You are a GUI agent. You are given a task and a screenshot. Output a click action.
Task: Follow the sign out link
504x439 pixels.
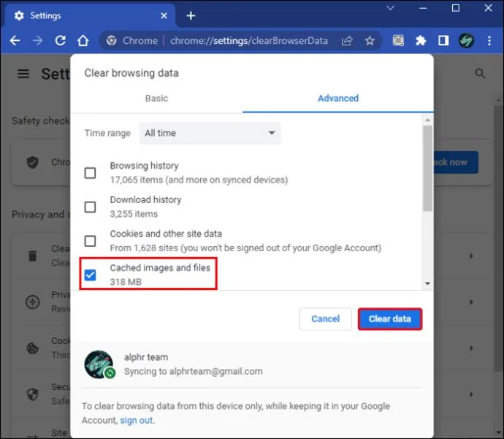click(137, 420)
